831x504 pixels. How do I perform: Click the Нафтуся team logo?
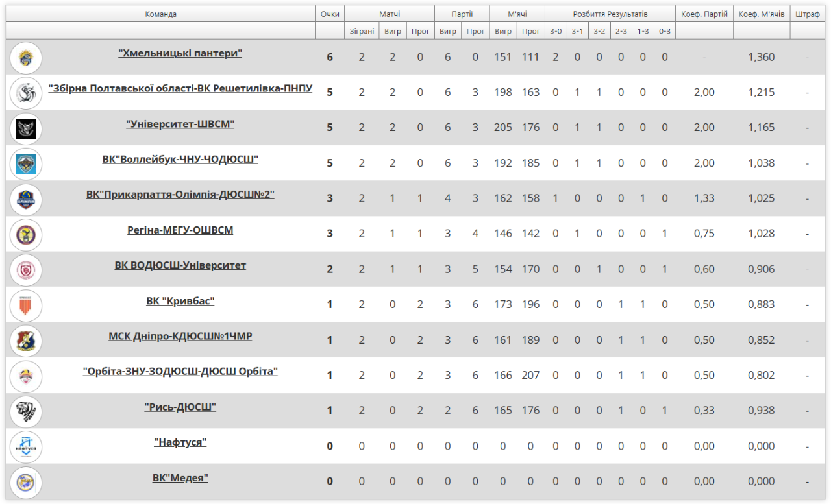(x=26, y=446)
